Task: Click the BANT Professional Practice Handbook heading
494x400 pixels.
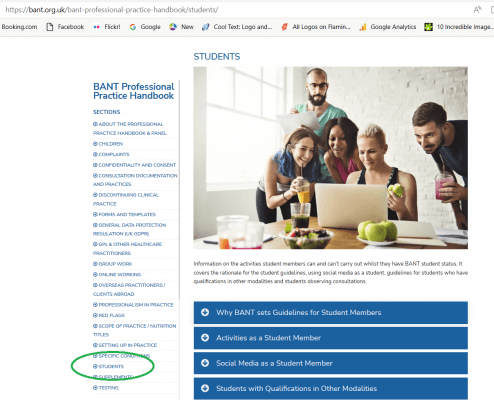Action: (134, 91)
